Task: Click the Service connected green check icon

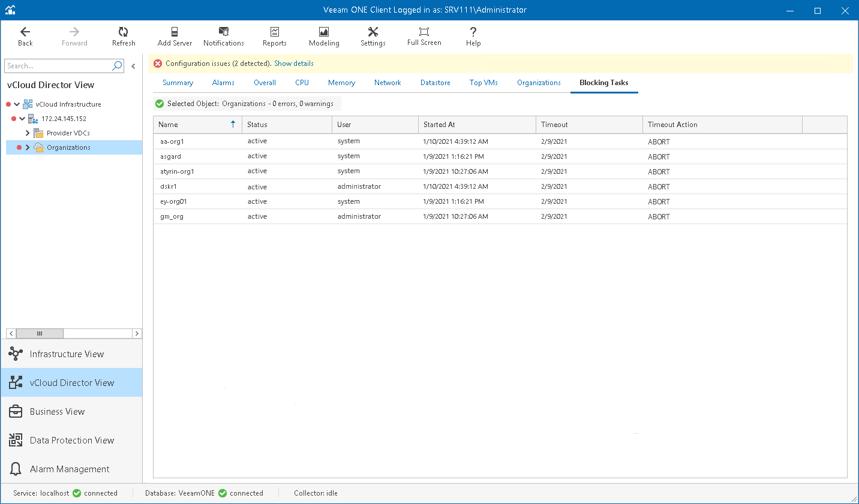Action: pos(77,493)
